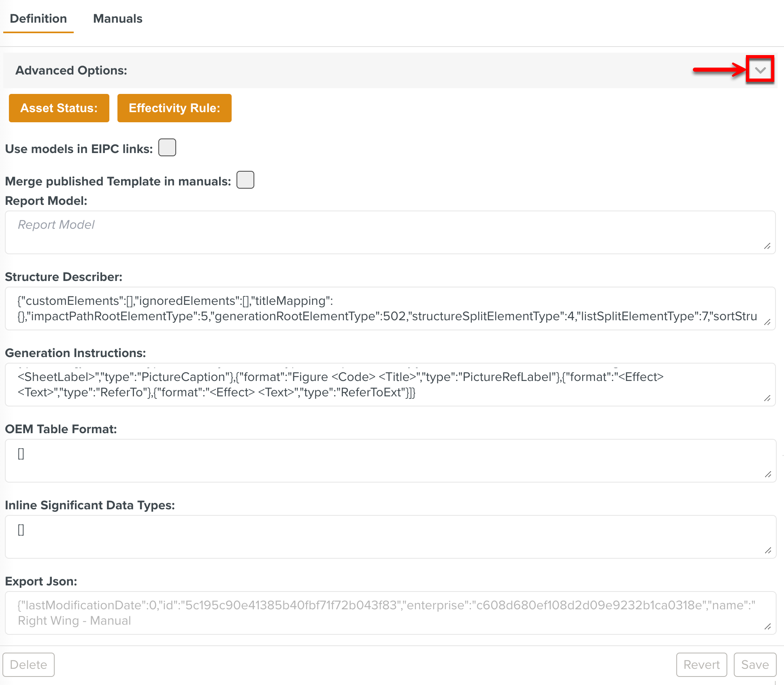Image resolution: width=784 pixels, height=685 pixels.
Task: Grab Report Model resize handle
Action: 767,246
